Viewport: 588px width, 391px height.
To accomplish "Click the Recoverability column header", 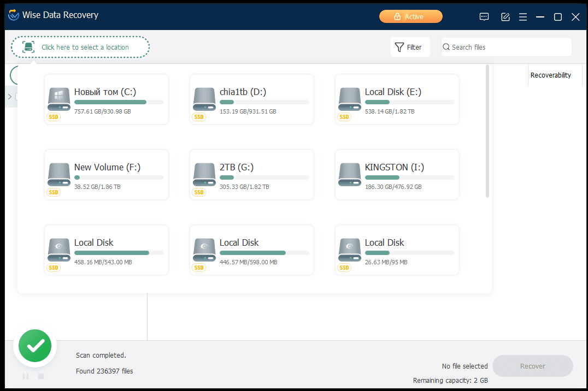I will click(550, 75).
